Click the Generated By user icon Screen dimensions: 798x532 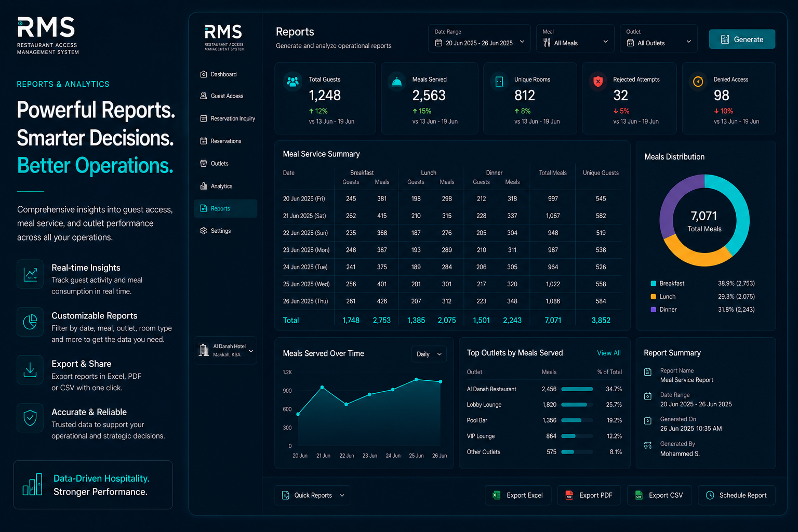[648, 445]
